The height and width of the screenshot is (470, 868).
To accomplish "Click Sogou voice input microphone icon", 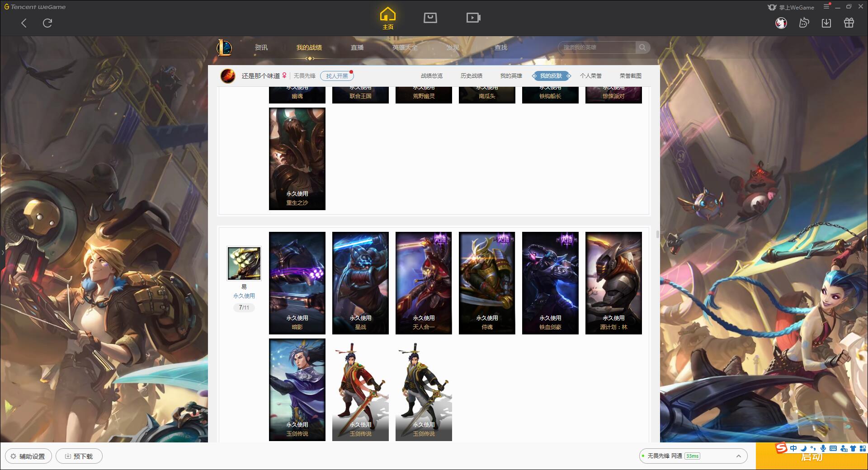I will pos(823,448).
